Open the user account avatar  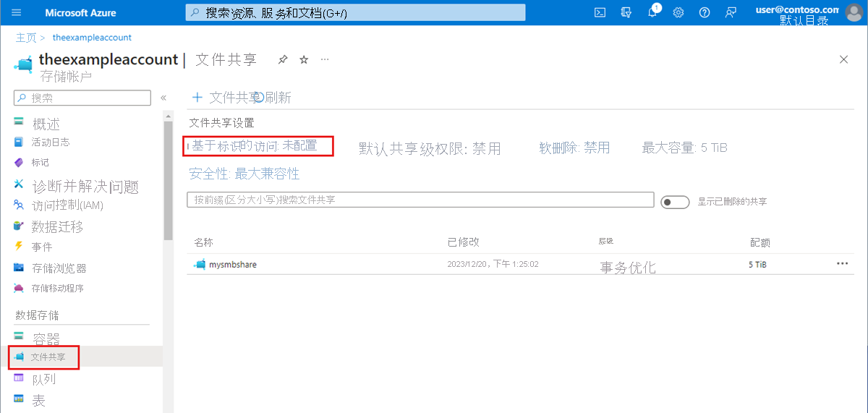(x=854, y=12)
